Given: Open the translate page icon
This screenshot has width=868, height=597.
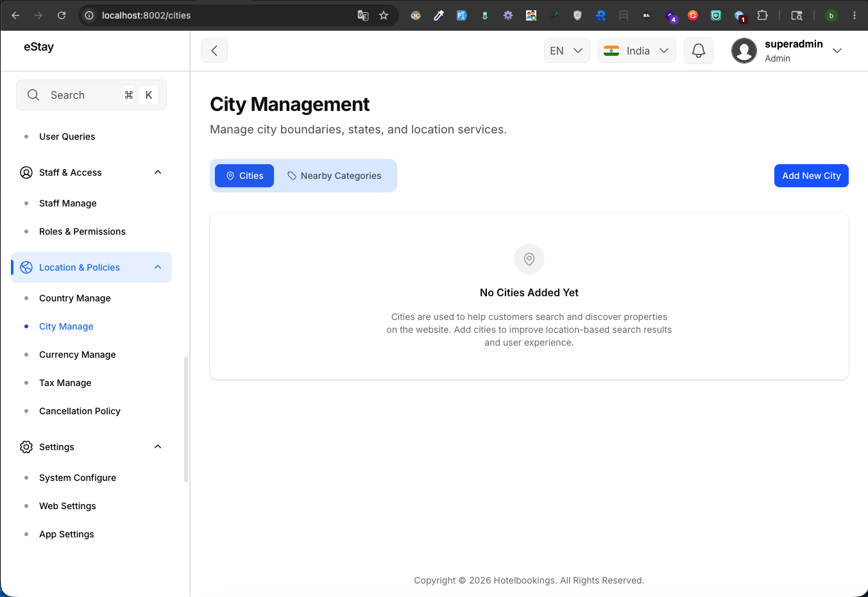Looking at the screenshot, I should 363,15.
